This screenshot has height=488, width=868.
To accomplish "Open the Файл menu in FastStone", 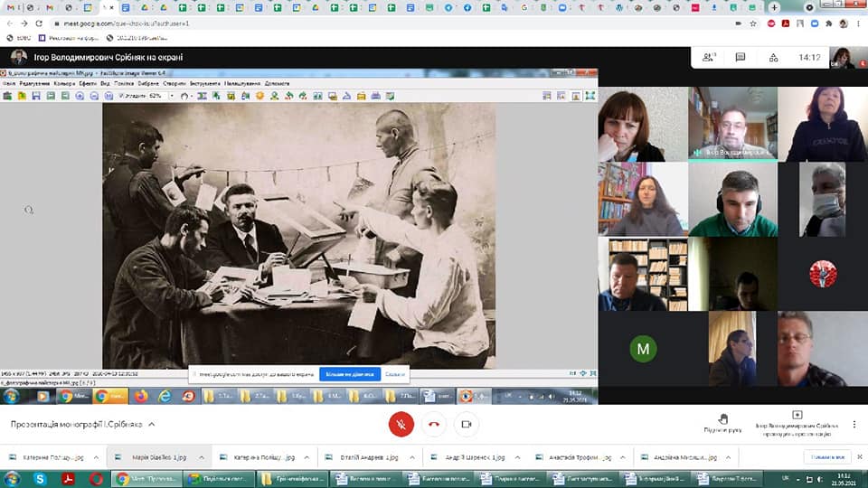I will tap(9, 83).
